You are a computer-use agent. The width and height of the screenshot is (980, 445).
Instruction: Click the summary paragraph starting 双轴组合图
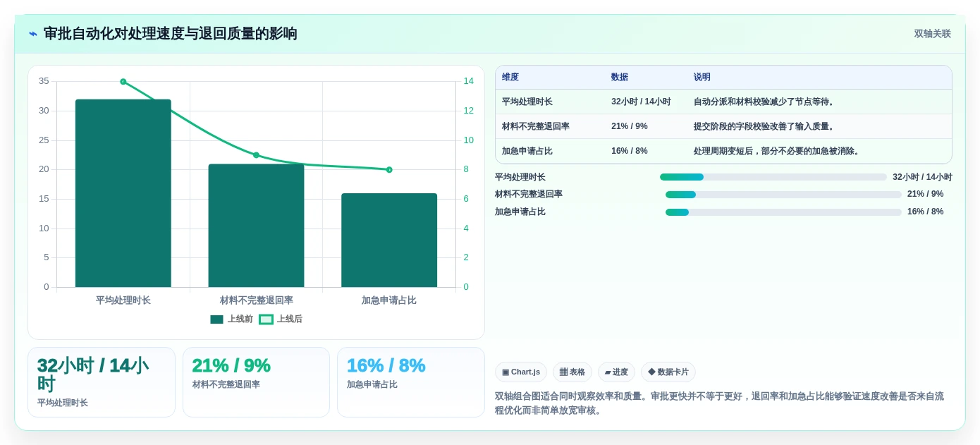[719, 403]
